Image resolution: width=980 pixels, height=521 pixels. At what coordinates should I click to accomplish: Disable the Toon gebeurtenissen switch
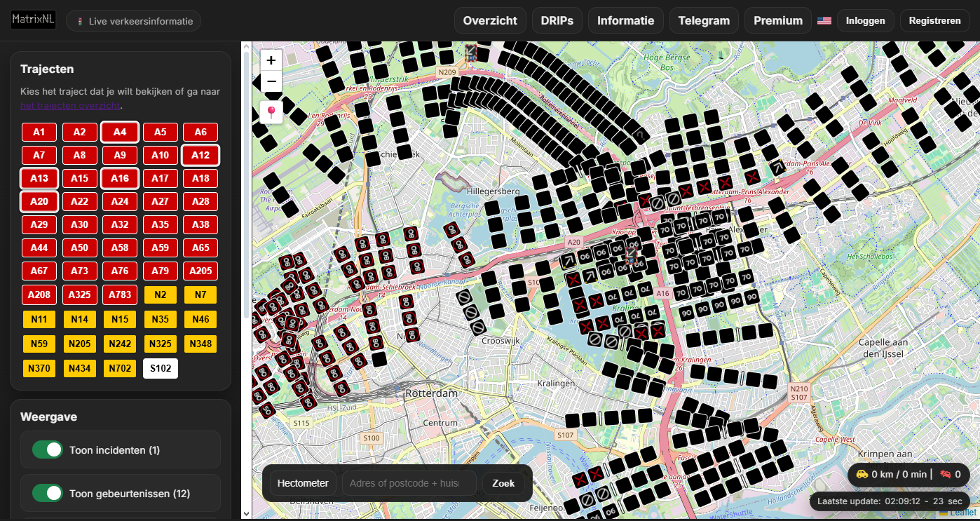pos(48,493)
